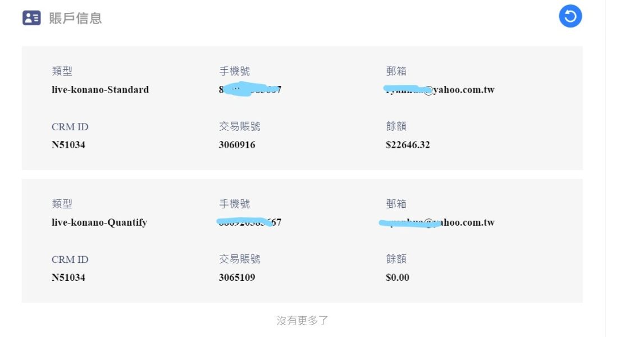The image size is (644, 337).
Task: Click the 手機號 label in the second card
Action: (235, 204)
